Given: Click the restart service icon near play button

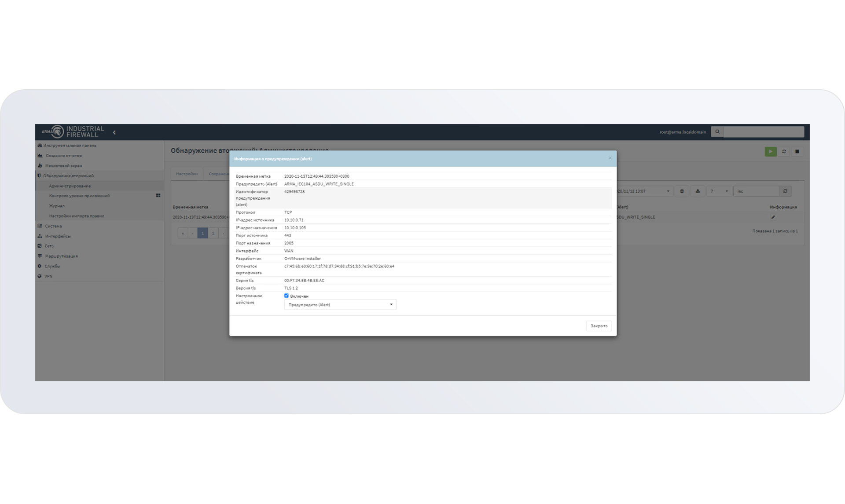Looking at the screenshot, I should [784, 152].
